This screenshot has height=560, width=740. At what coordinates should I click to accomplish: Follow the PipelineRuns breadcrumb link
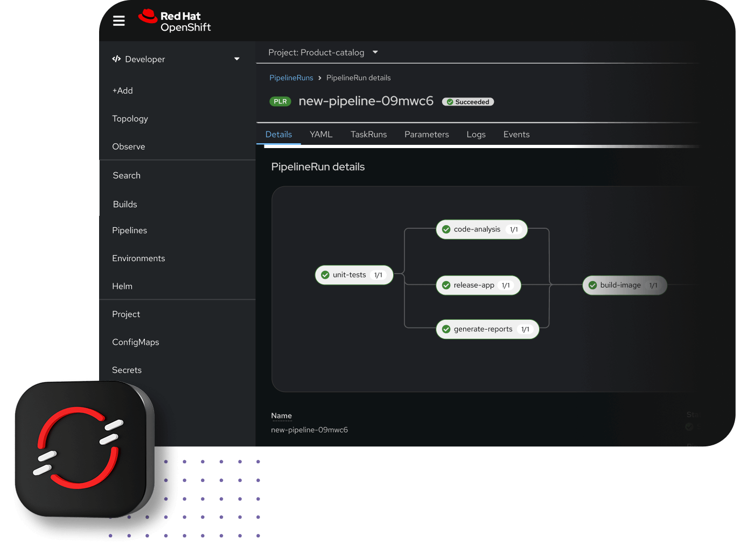[291, 78]
